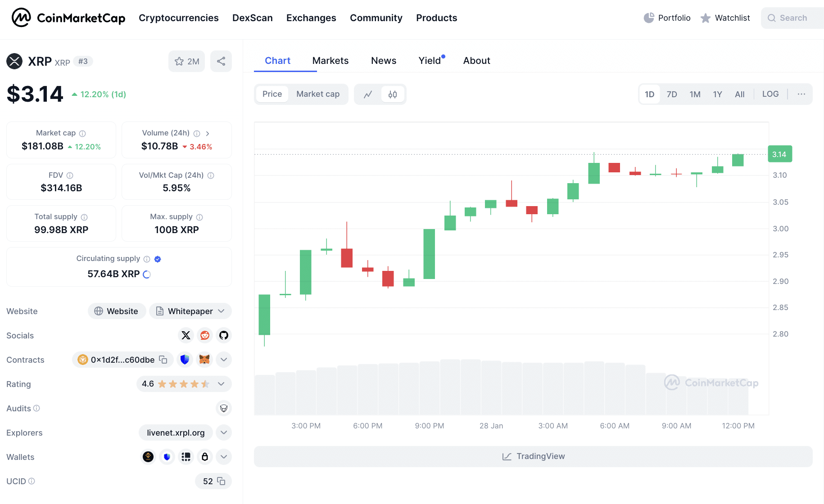Open Volume (24h) details chevron
Screen dimensions: 824x504
pos(208,134)
